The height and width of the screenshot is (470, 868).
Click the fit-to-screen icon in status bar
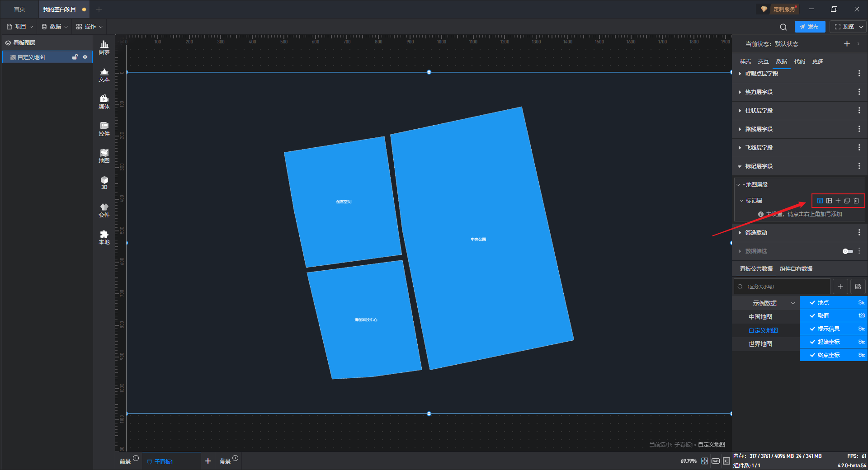pos(705,461)
